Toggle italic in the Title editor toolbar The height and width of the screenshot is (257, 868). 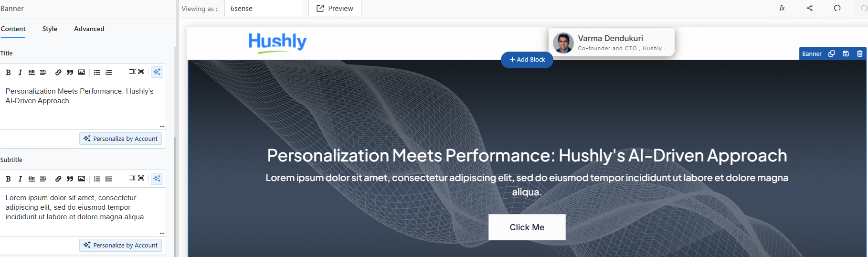pos(20,73)
